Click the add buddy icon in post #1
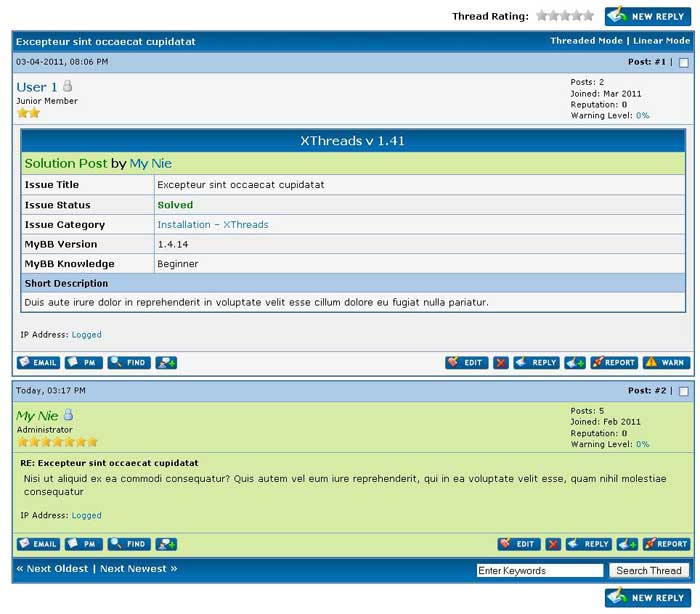The width and height of the screenshot is (700, 614). pyautogui.click(x=167, y=363)
